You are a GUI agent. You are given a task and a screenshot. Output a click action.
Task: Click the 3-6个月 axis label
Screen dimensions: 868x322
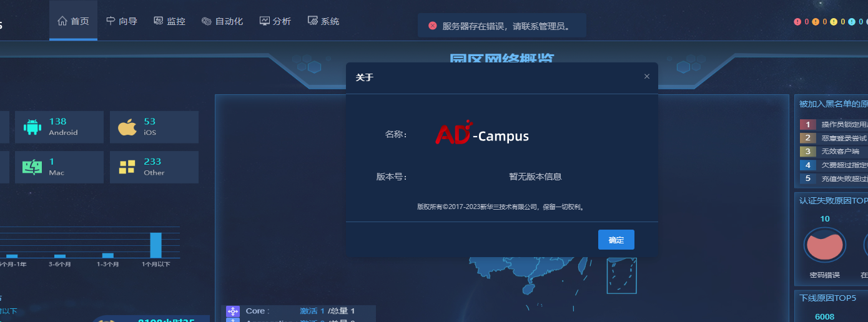[x=60, y=265]
